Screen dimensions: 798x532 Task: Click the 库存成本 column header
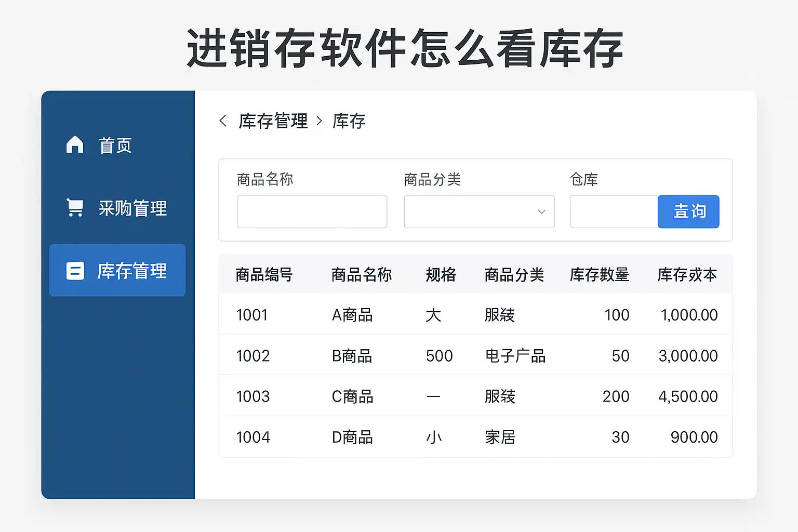click(687, 274)
